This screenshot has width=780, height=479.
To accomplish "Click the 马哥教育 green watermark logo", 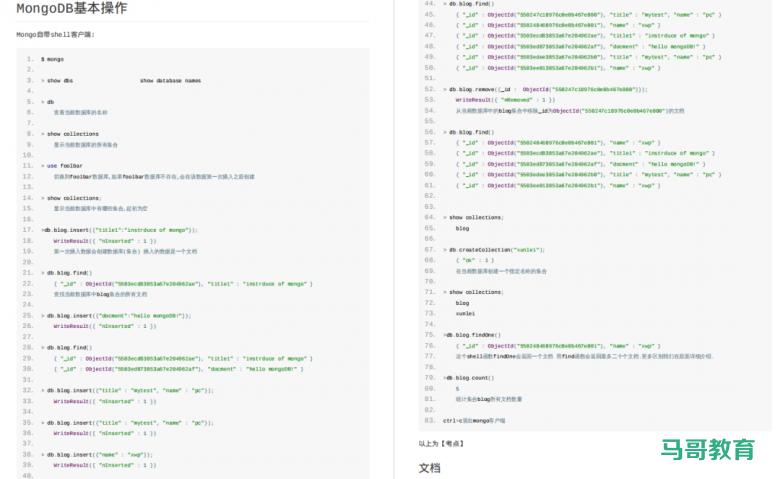I will (x=707, y=450).
